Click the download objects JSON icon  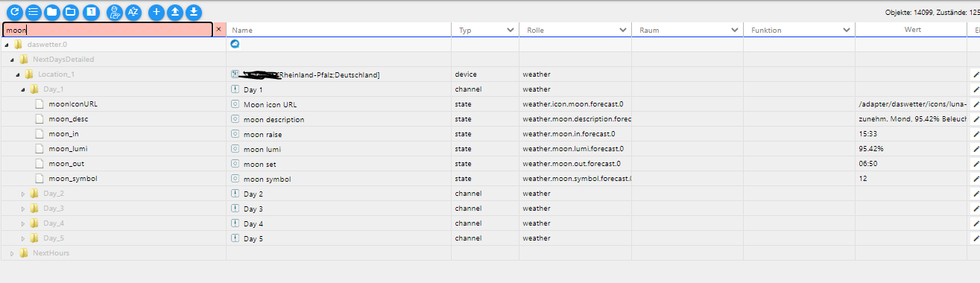pos(193,11)
